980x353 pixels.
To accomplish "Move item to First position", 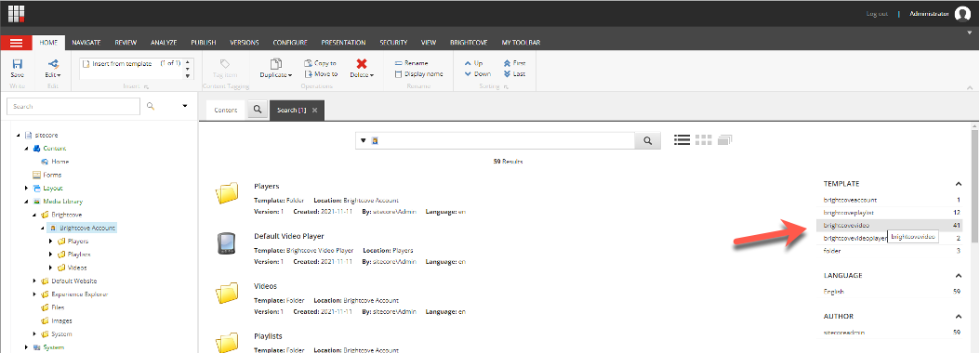I will 514,63.
